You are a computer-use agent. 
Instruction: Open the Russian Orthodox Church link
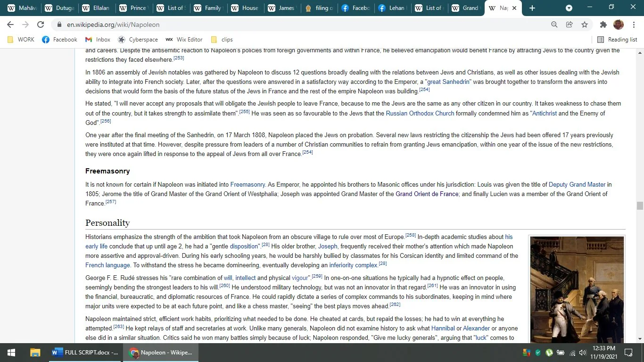(x=420, y=114)
